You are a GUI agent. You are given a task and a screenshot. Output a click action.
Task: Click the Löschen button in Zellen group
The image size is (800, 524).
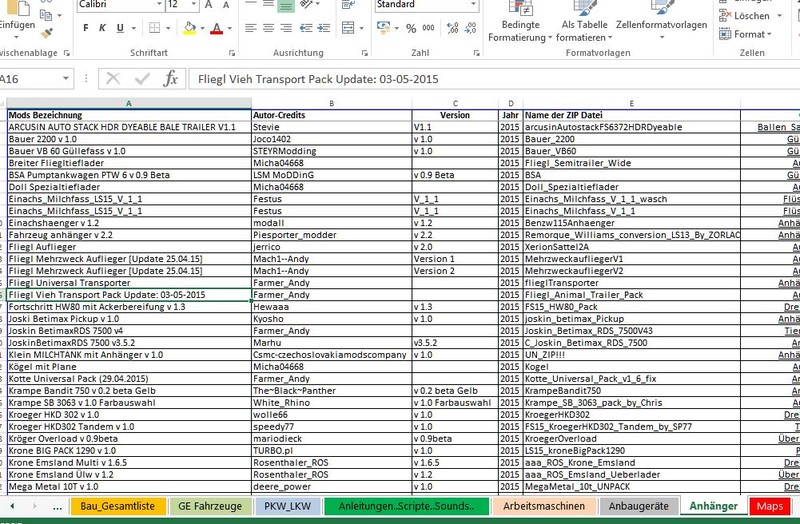(750, 15)
